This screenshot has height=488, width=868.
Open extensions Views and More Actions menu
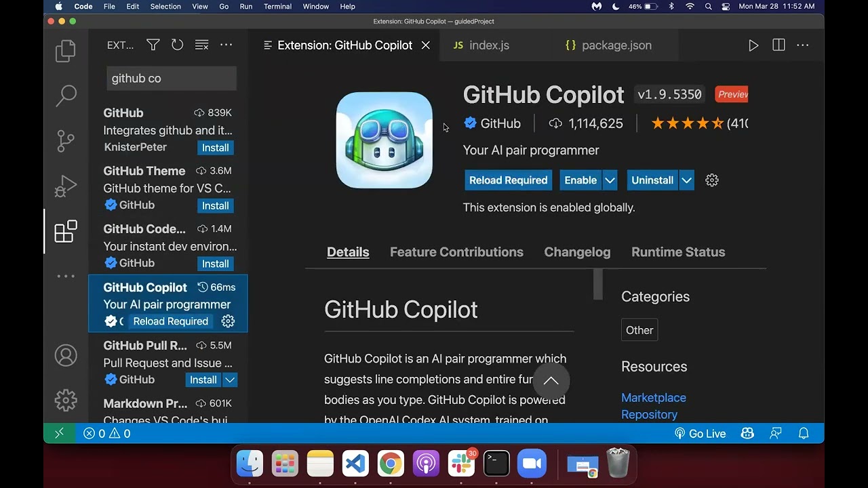[226, 45]
